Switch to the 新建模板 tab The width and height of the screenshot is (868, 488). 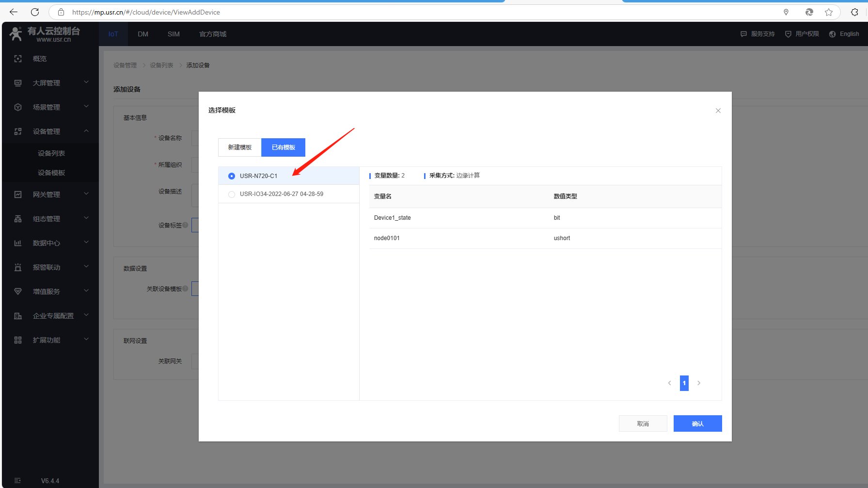(240, 147)
